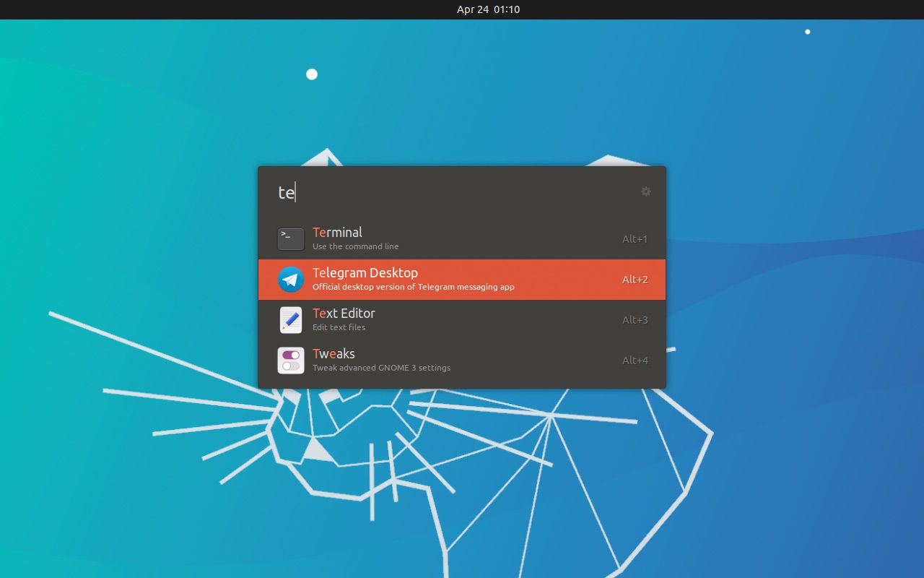Viewport: 924px width, 578px height.
Task: Click the Terminal app icon
Action: [291, 239]
